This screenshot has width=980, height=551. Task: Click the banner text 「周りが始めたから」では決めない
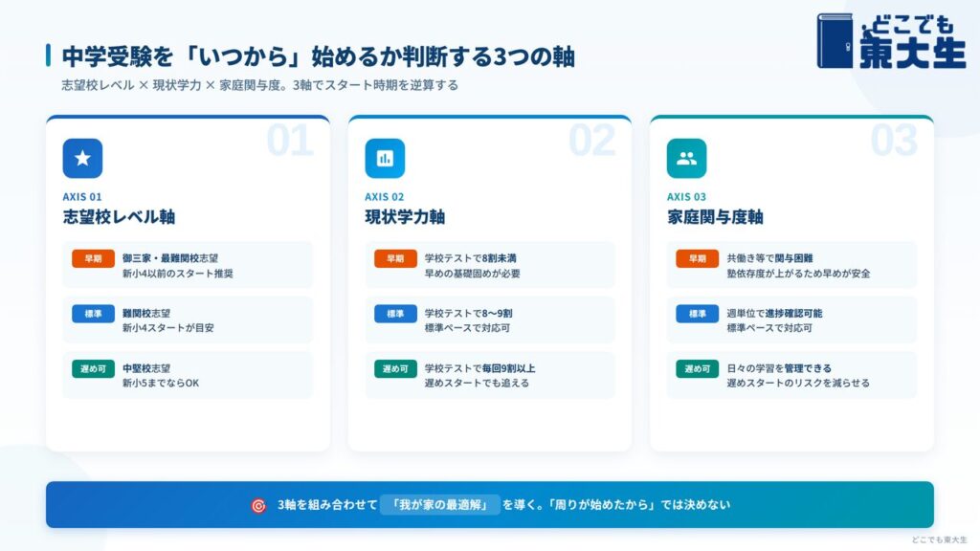click(637, 505)
